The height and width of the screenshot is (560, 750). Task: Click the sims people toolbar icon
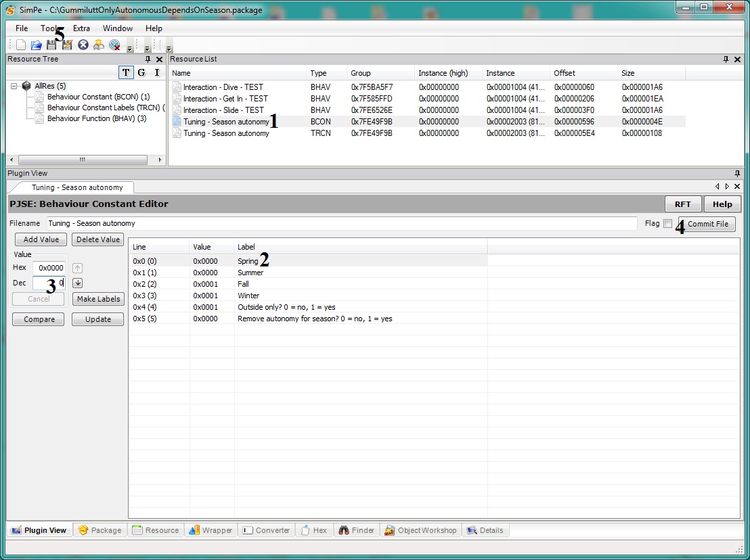point(99,45)
